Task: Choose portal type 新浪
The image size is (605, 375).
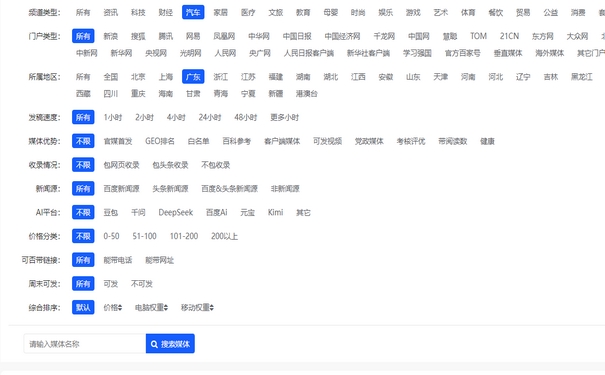Action: 111,36
